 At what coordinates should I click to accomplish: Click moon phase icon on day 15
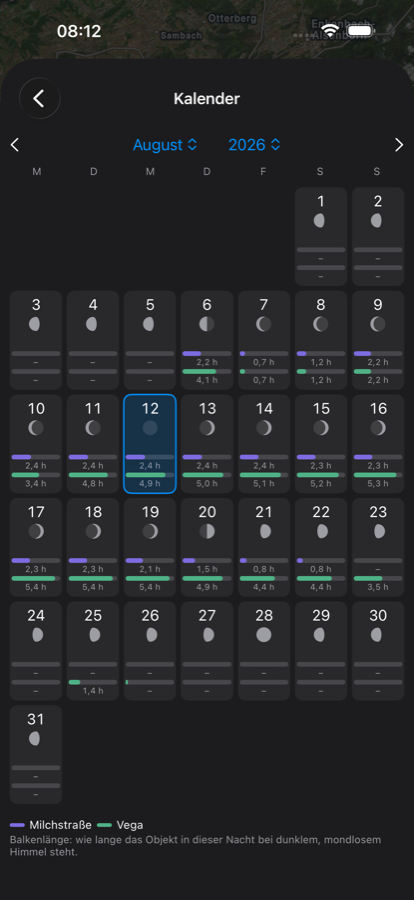click(321, 428)
